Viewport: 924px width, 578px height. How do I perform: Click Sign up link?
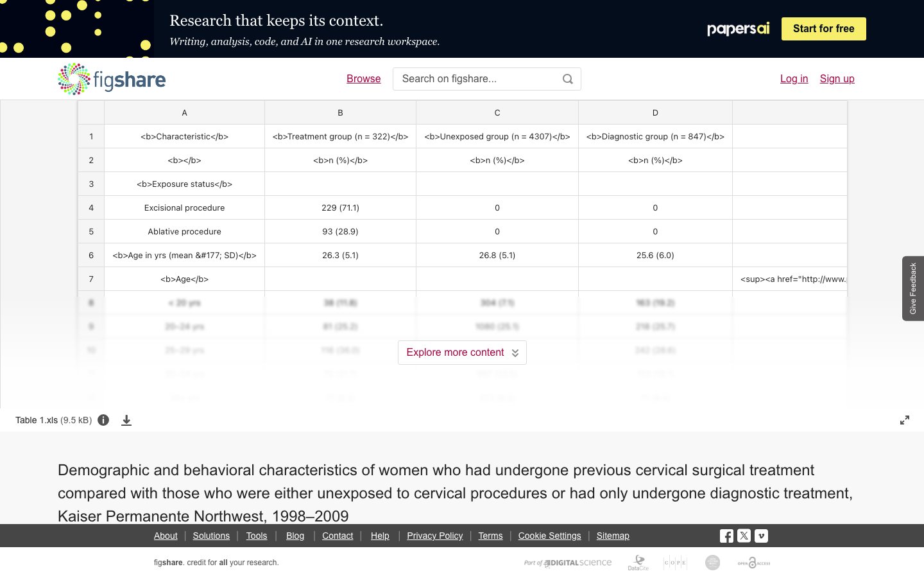[837, 79]
